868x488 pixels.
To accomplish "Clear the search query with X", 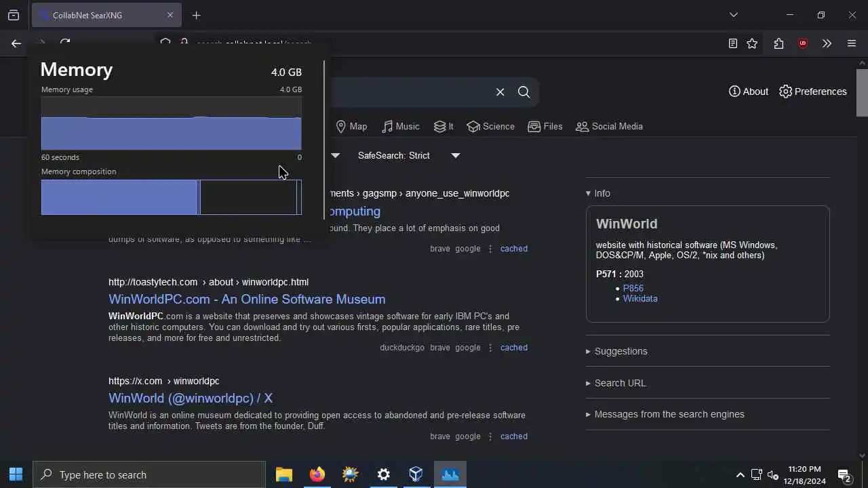I will tap(500, 92).
